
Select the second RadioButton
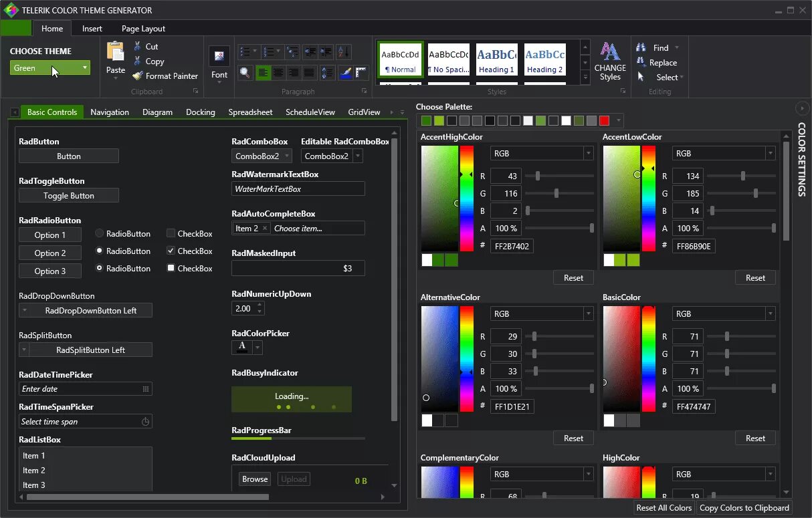click(x=99, y=251)
